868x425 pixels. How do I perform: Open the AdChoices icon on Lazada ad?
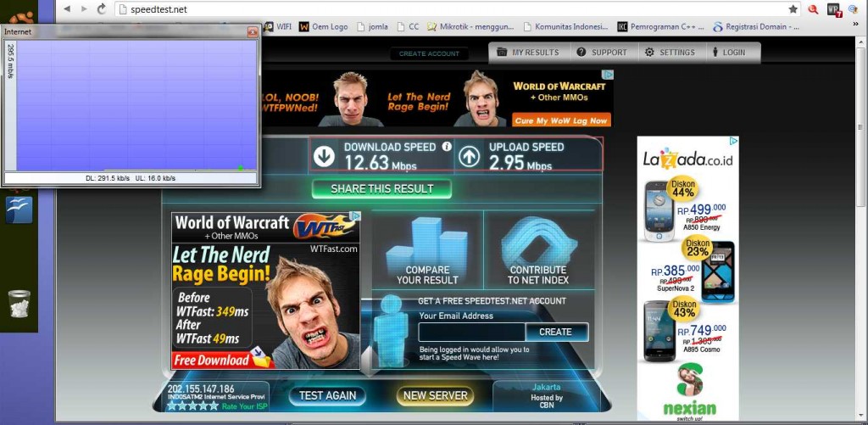(733, 142)
